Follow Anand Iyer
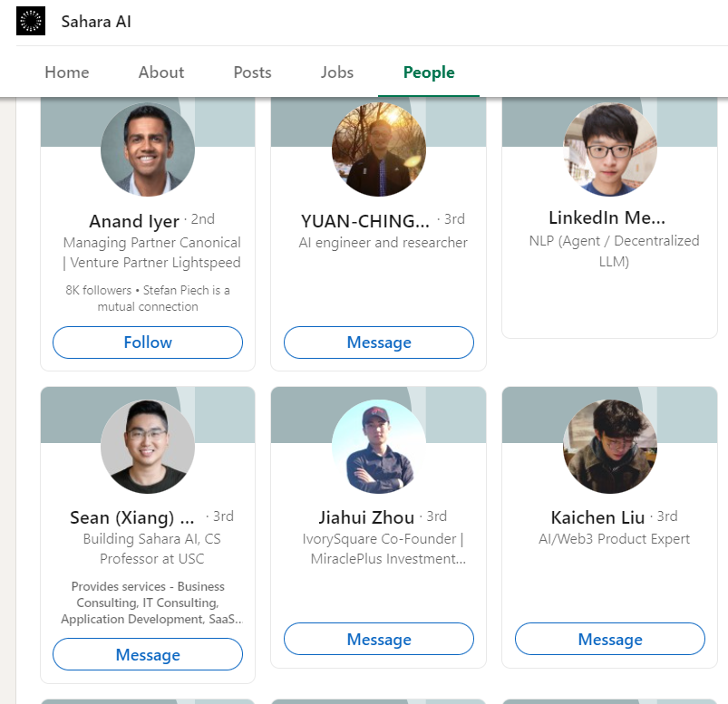The height and width of the screenshot is (704, 728). tap(148, 342)
